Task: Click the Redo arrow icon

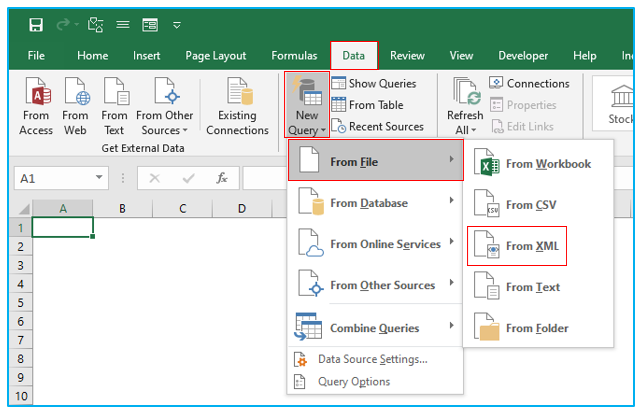Action: [x=63, y=25]
